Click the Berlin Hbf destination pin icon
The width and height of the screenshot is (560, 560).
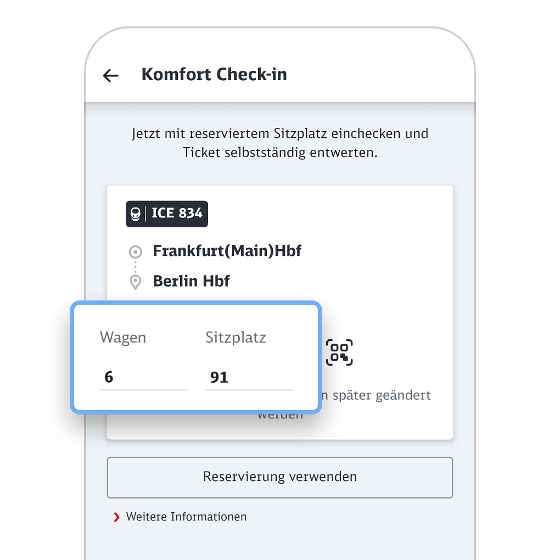tap(135, 282)
